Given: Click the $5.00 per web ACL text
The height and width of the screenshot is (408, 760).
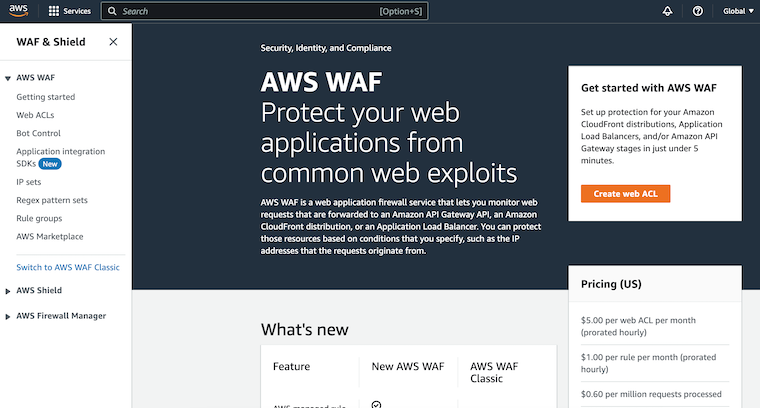Looking at the screenshot, I should 638,326.
